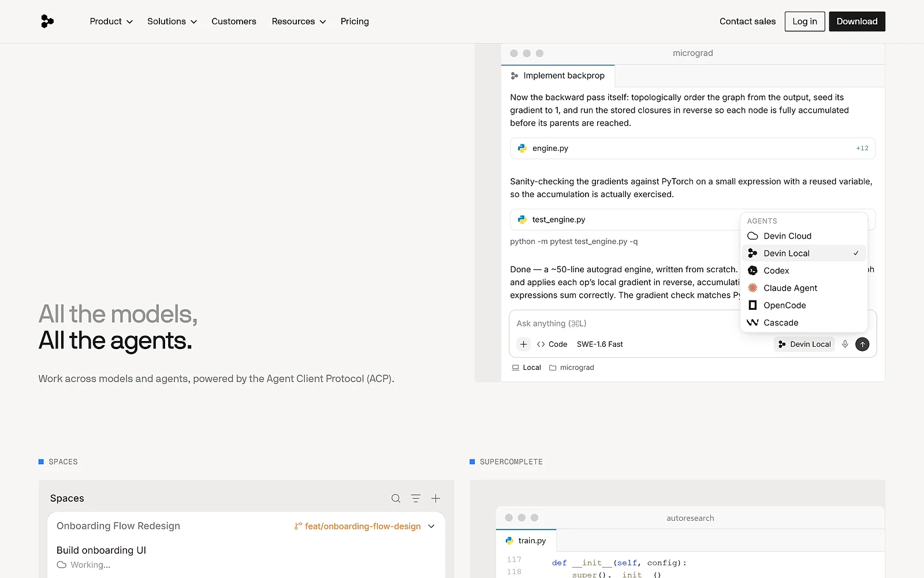Go to the Customers page
The height and width of the screenshot is (578, 924).
[234, 21]
